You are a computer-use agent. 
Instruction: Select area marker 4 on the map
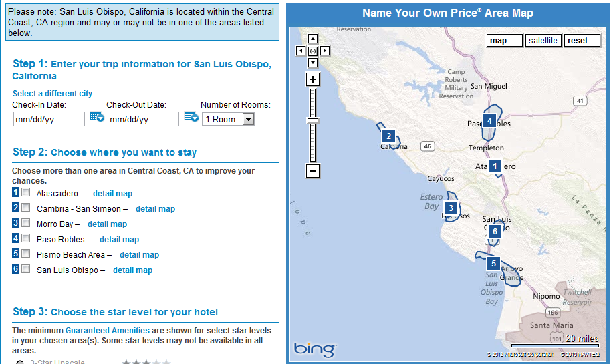pyautogui.click(x=490, y=121)
